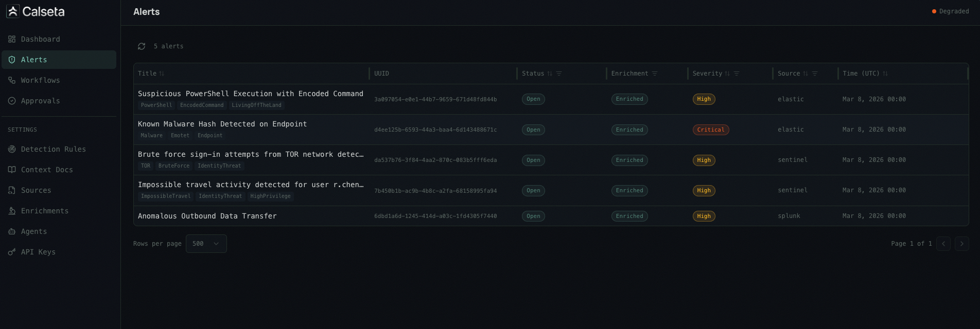Click the Workflows icon in the sidebar
Screen dimensions: 980x329
(11, 80)
